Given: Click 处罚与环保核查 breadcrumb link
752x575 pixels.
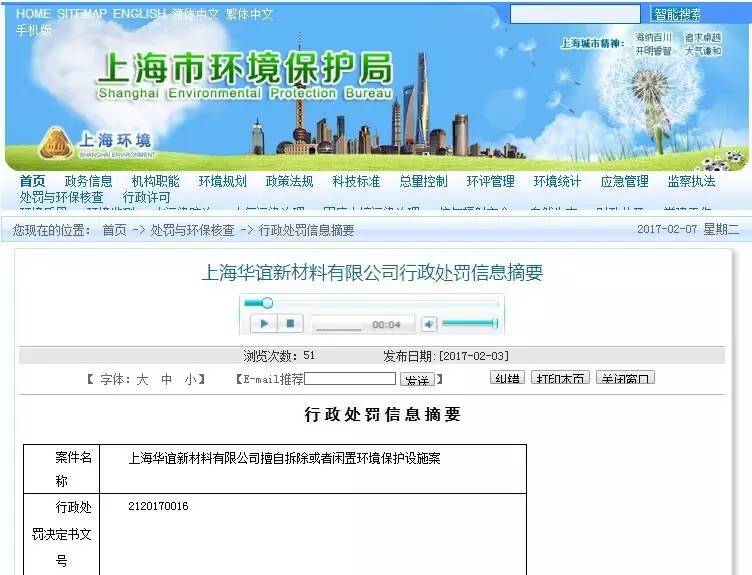Looking at the screenshot, I should (x=193, y=230).
